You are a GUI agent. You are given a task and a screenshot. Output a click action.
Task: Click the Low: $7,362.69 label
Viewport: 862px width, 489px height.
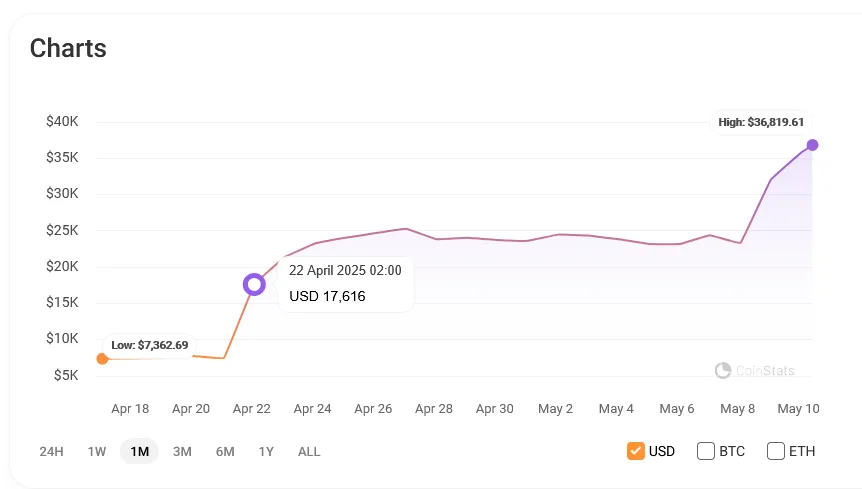coord(150,345)
